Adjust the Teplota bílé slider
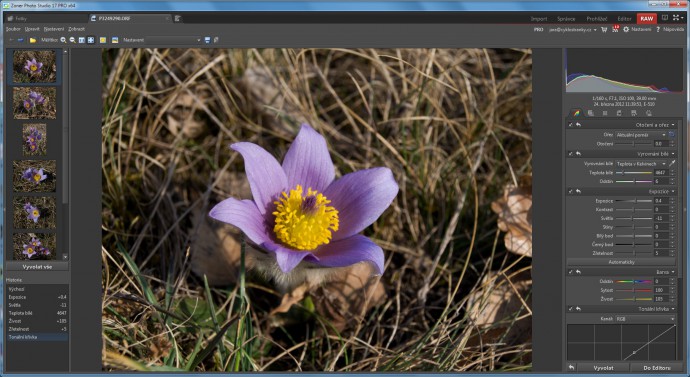The height and width of the screenshot is (377, 690). [x=634, y=172]
